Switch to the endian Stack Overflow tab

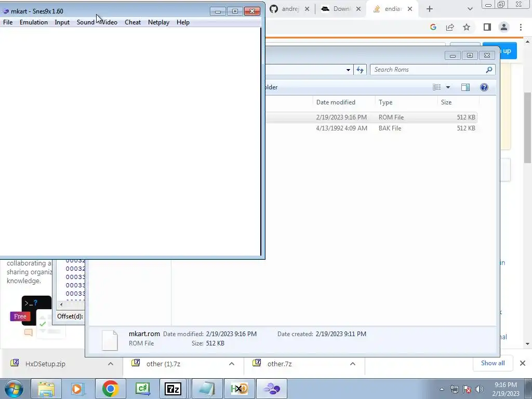(x=392, y=9)
